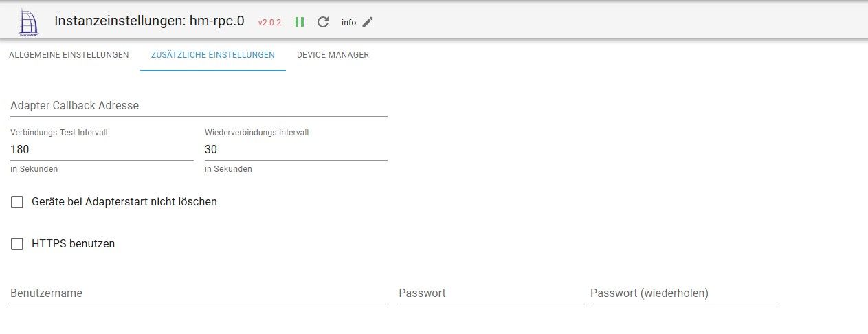
Task: Click into the Benutzername field
Action: coord(199,293)
